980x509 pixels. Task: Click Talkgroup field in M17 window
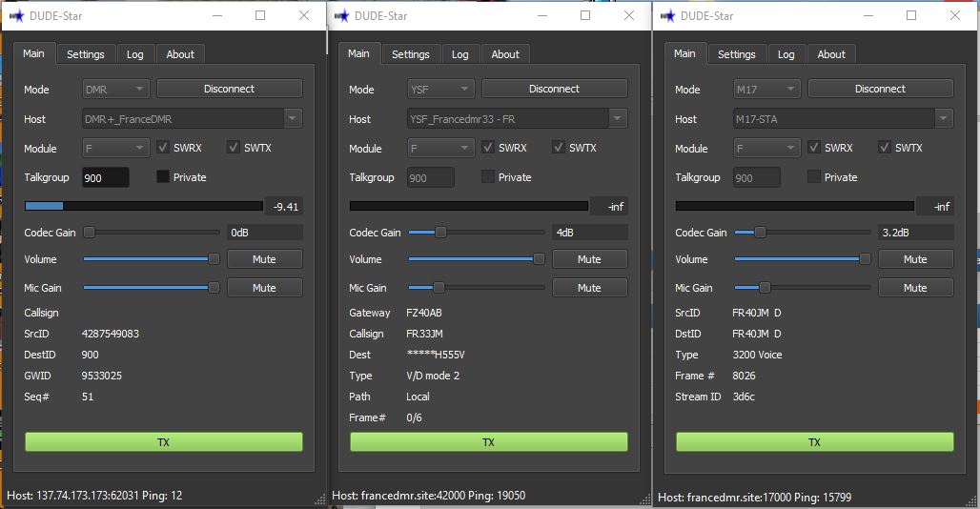pyautogui.click(x=757, y=178)
